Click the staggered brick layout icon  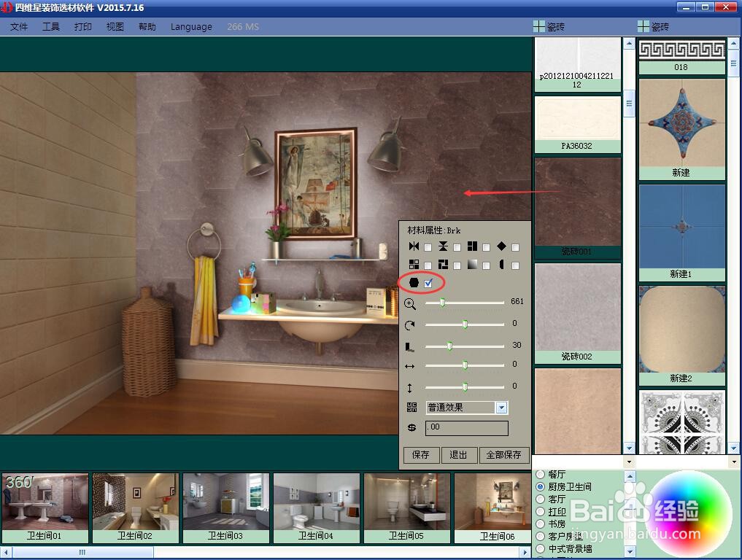tap(472, 246)
